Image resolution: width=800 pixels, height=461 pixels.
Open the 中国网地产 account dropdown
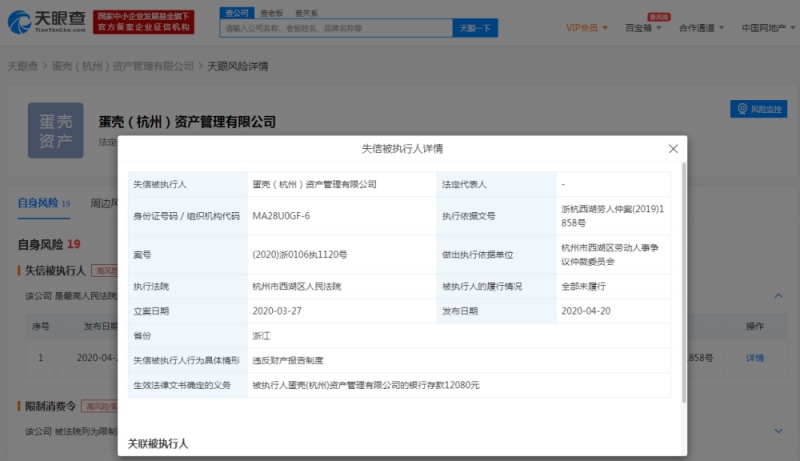[768, 28]
